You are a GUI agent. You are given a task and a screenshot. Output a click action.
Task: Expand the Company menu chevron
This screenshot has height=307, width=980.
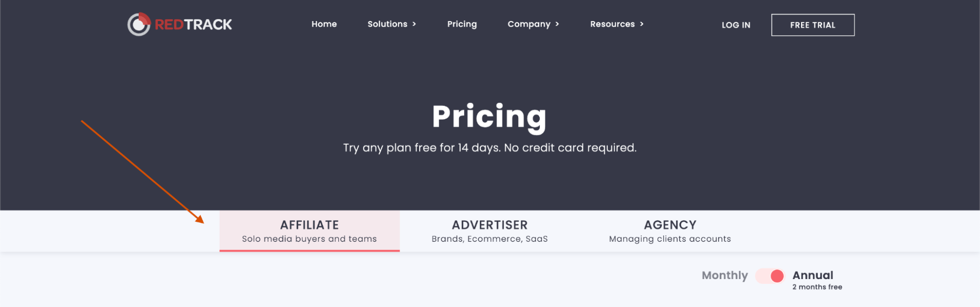557,24
